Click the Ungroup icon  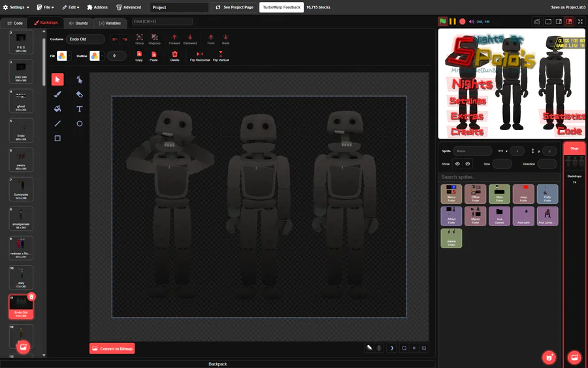pos(154,39)
